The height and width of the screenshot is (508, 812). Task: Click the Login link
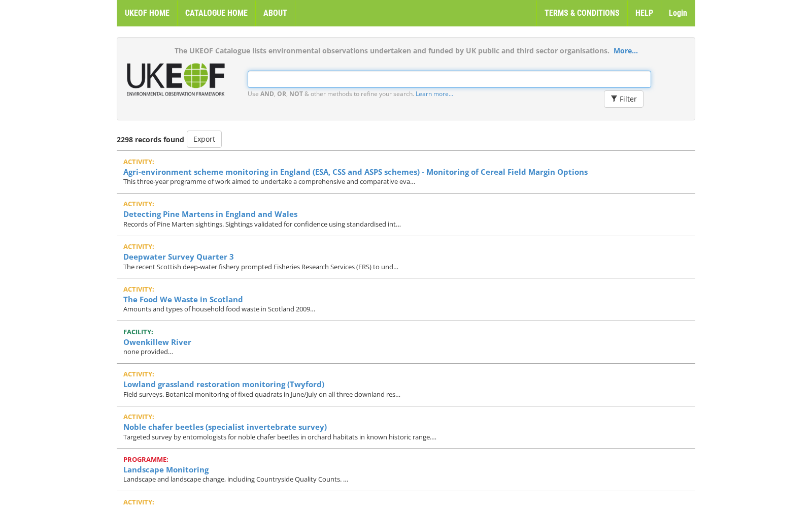tap(678, 13)
